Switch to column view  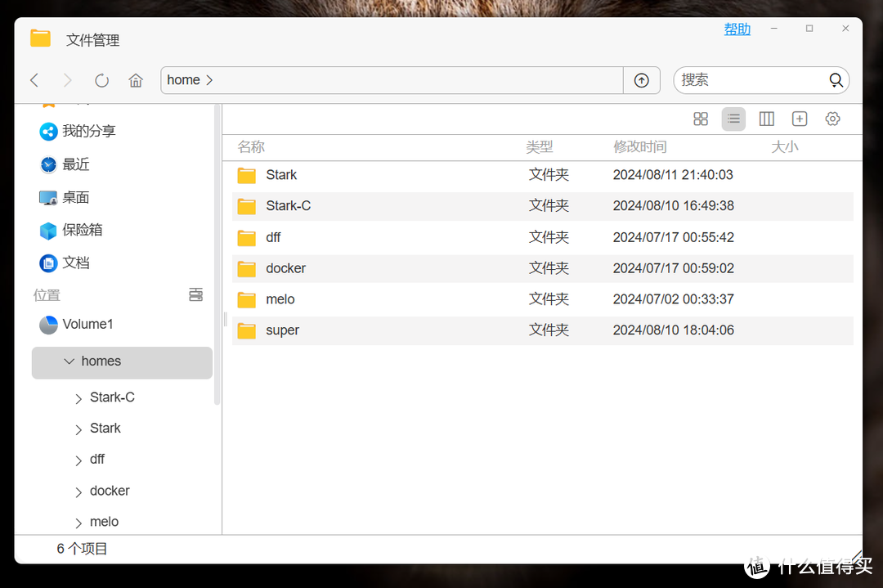click(x=766, y=119)
